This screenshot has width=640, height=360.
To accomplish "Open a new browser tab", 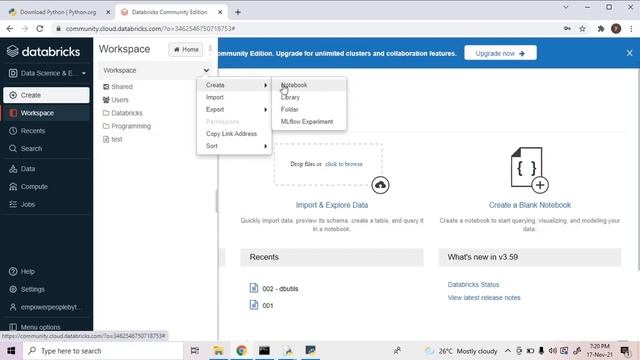I will 238,12.
